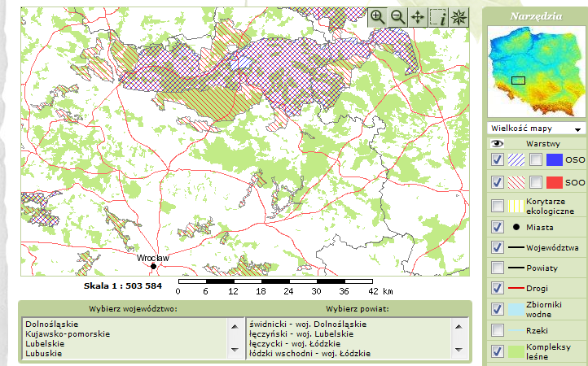
Task: Click the Warstwy layers heading
Action: click(x=542, y=143)
